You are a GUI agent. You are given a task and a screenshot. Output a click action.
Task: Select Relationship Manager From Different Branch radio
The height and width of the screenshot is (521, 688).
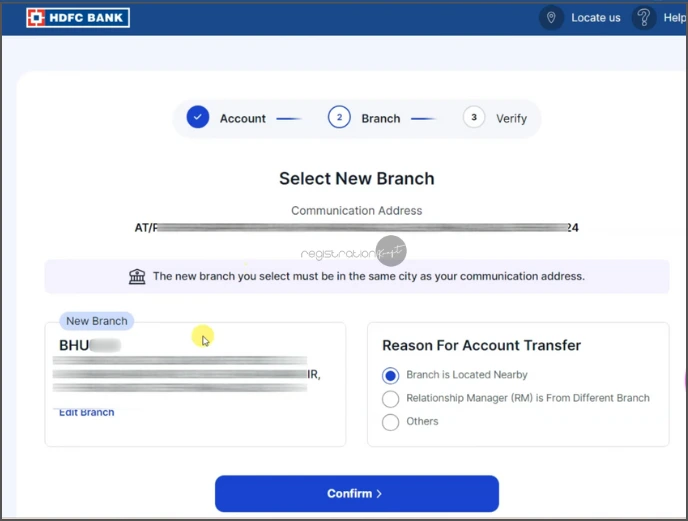(x=390, y=399)
